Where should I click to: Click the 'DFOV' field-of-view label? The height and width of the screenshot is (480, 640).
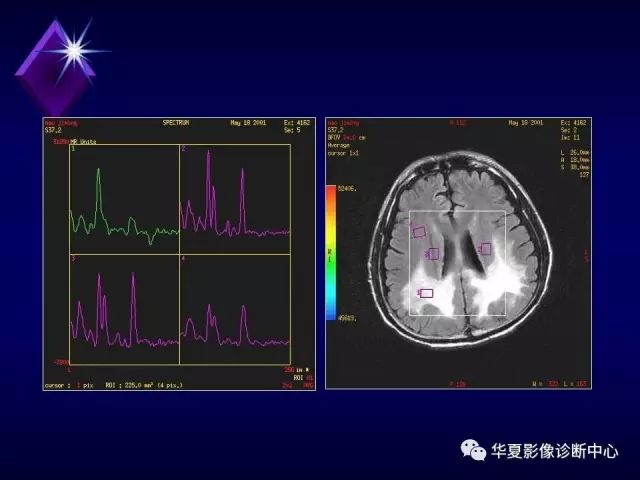pos(346,138)
